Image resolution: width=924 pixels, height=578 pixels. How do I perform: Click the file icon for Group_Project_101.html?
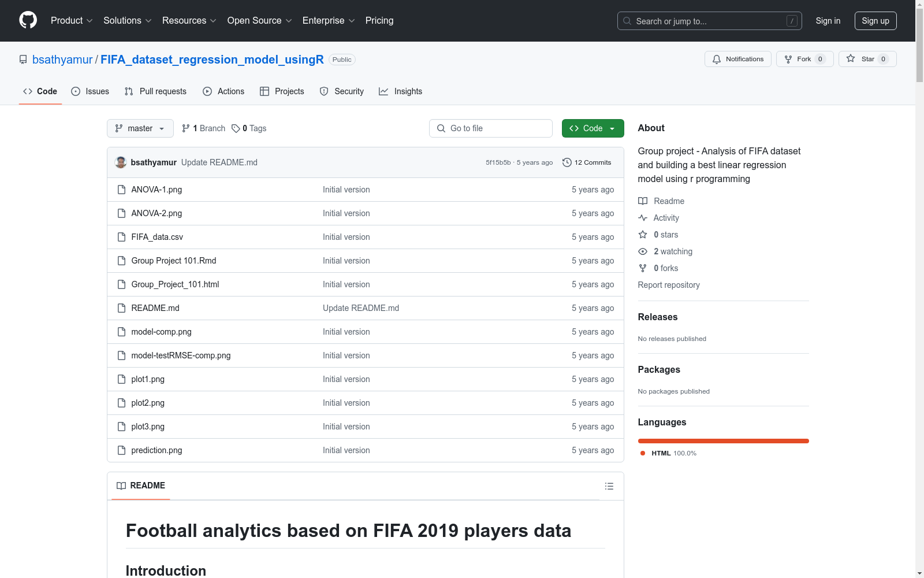click(121, 284)
